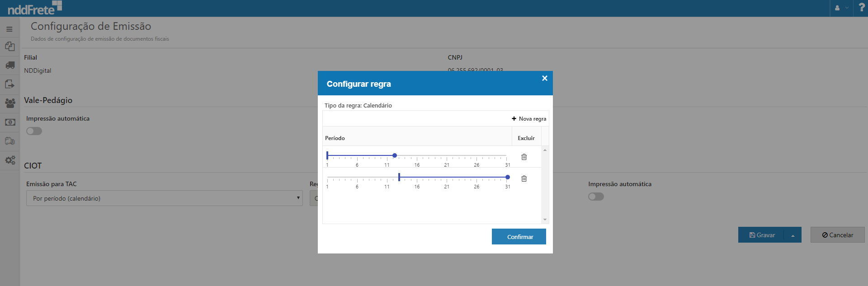Screen dimensions: 868x286
Task: Click the rules list scrollbar down arrow
Action: coord(545,220)
